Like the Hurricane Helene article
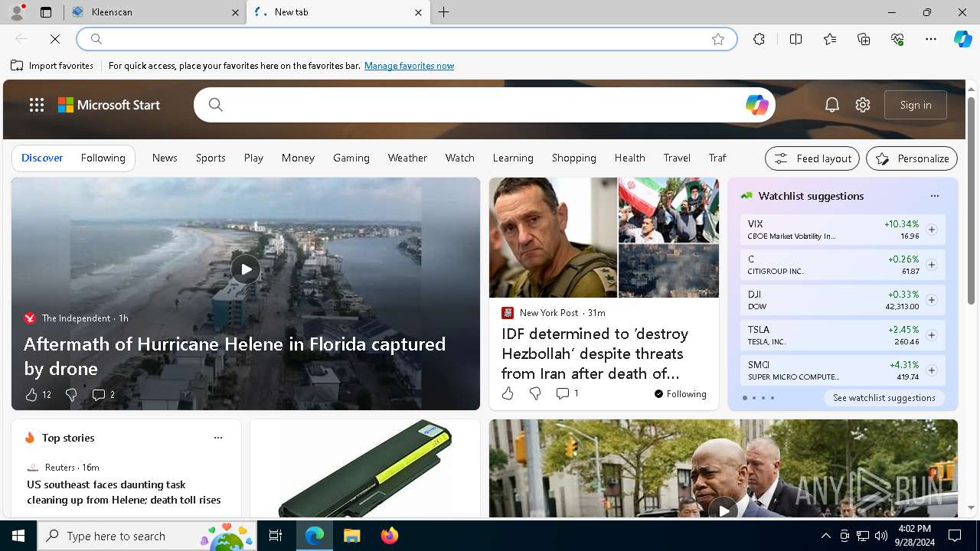The height and width of the screenshot is (551, 980). (x=31, y=395)
